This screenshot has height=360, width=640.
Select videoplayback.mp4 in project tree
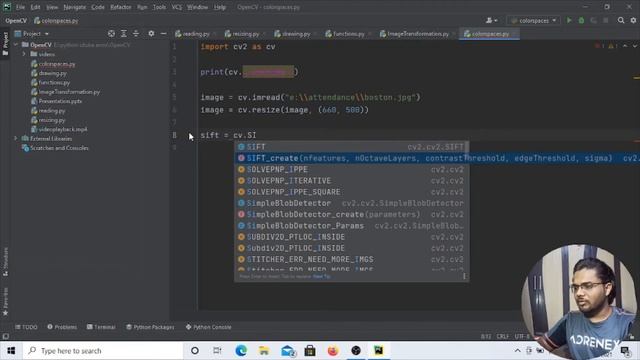(x=62, y=129)
